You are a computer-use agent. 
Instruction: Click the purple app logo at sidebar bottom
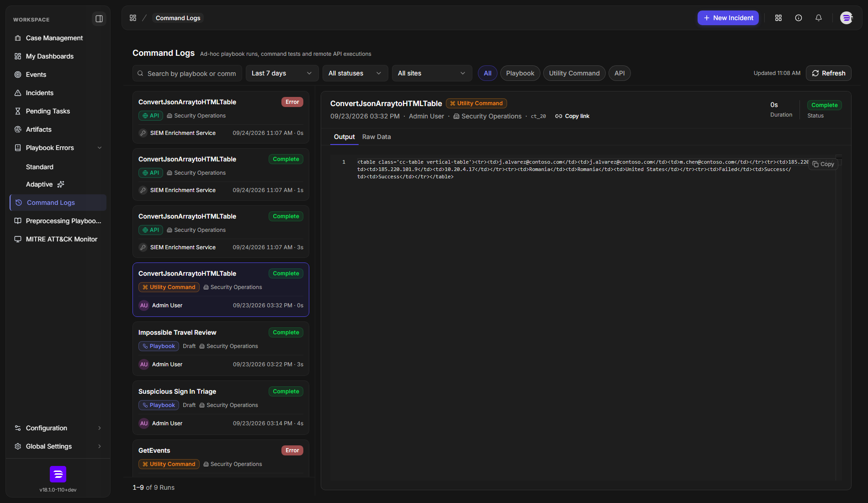click(58, 474)
